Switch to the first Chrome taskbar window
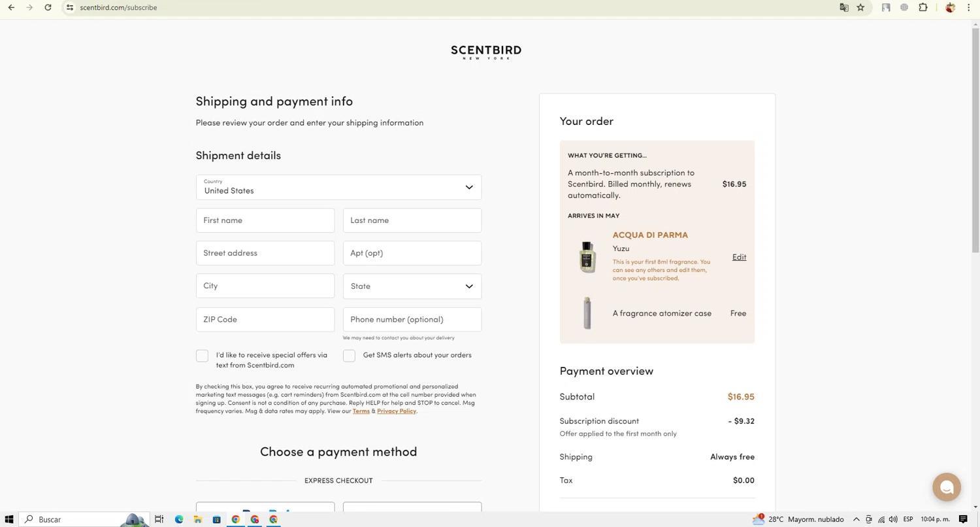Screen dimensions: 980x527 (236, 519)
